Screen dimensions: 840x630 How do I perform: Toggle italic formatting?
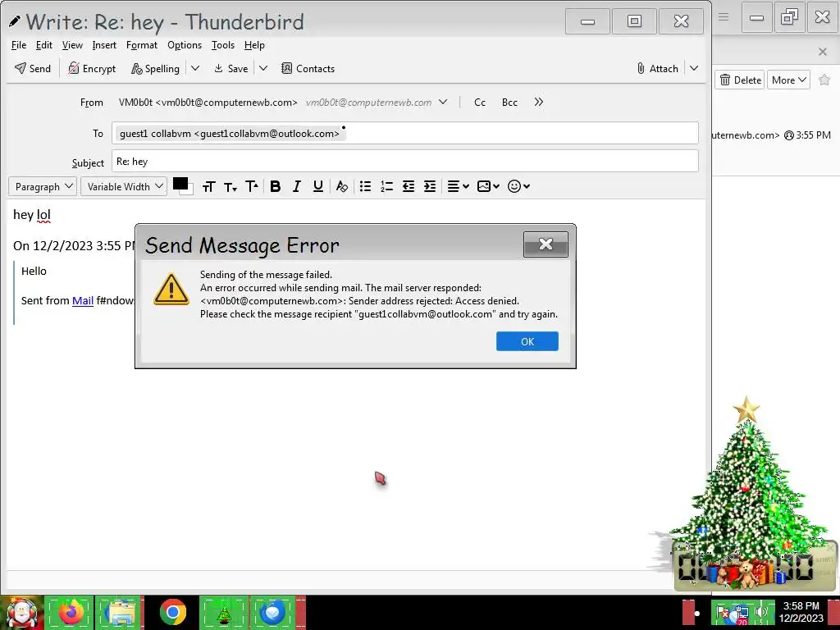296,186
